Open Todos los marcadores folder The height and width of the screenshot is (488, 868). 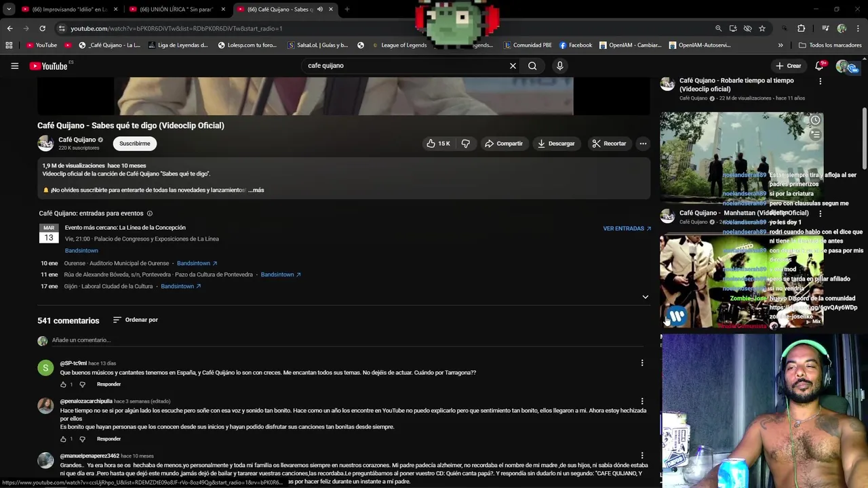pos(830,45)
